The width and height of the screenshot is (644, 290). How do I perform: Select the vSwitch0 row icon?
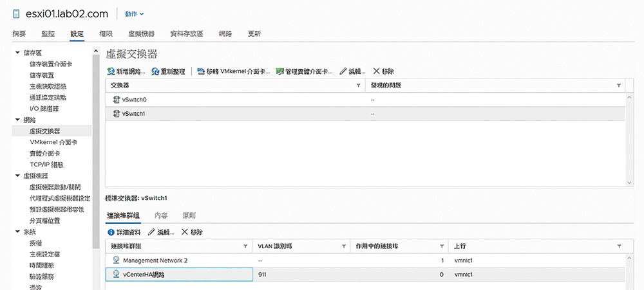(116, 100)
